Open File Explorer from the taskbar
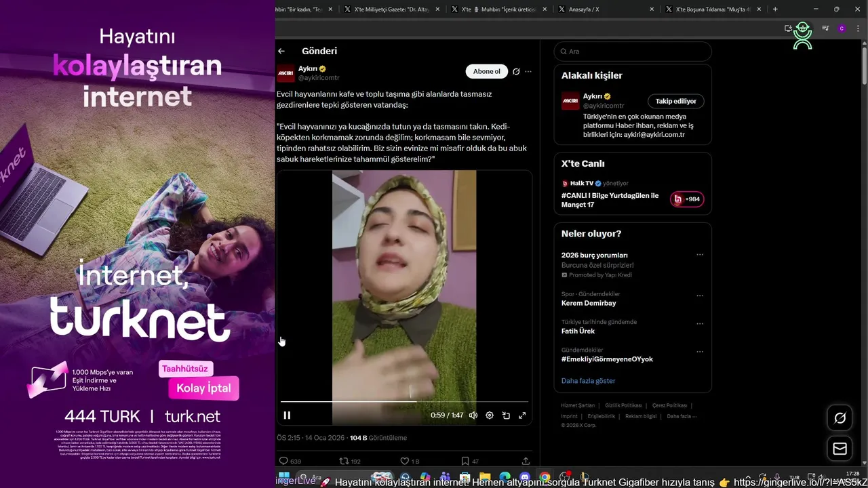The width and height of the screenshot is (868, 488). tap(485, 477)
